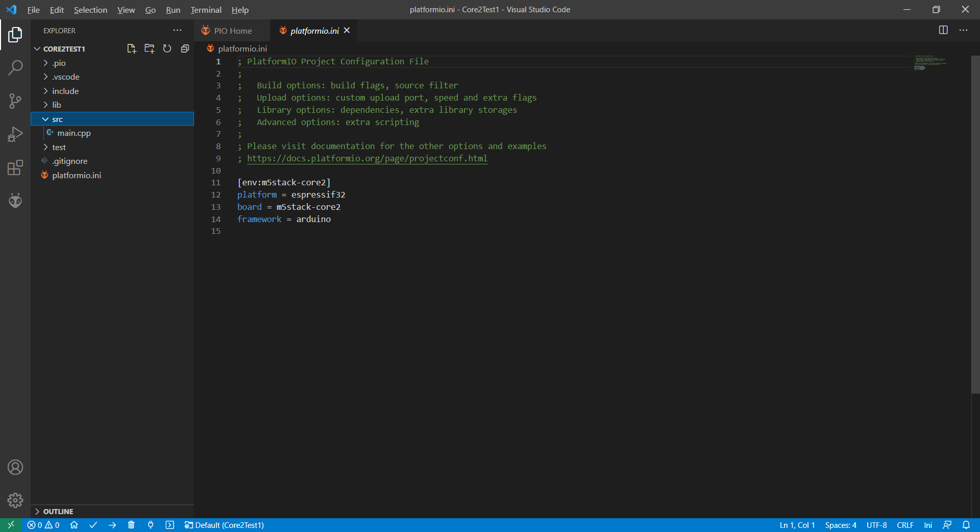This screenshot has height=532, width=980.
Task: Change the Default (Core2Test1) project environment
Action: tap(225, 525)
